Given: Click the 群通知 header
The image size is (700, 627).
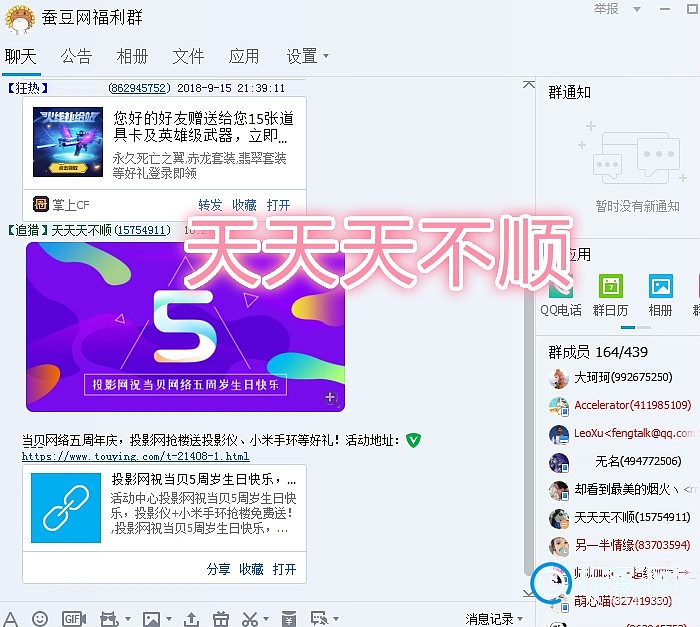Looking at the screenshot, I should pyautogui.click(x=570, y=92).
